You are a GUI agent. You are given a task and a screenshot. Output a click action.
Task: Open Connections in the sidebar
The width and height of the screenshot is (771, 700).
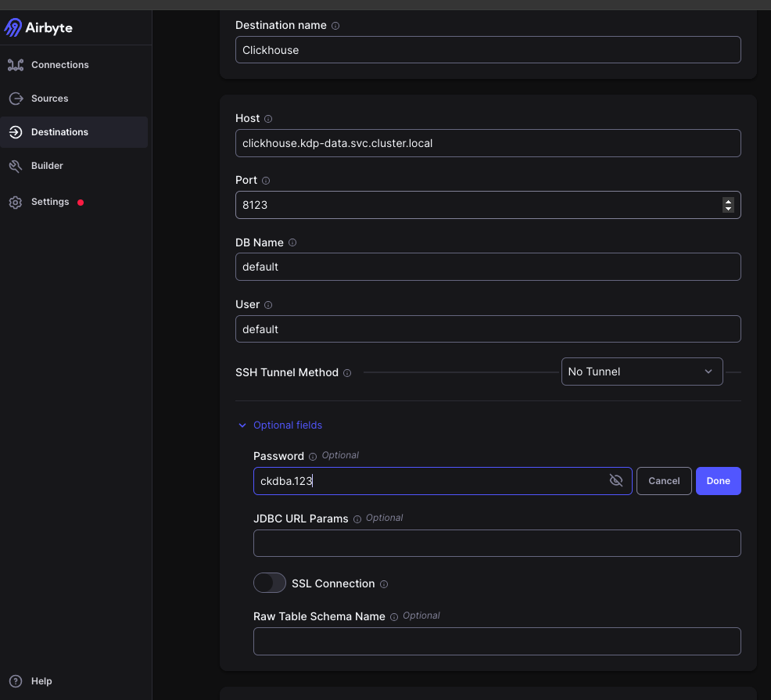(x=74, y=65)
